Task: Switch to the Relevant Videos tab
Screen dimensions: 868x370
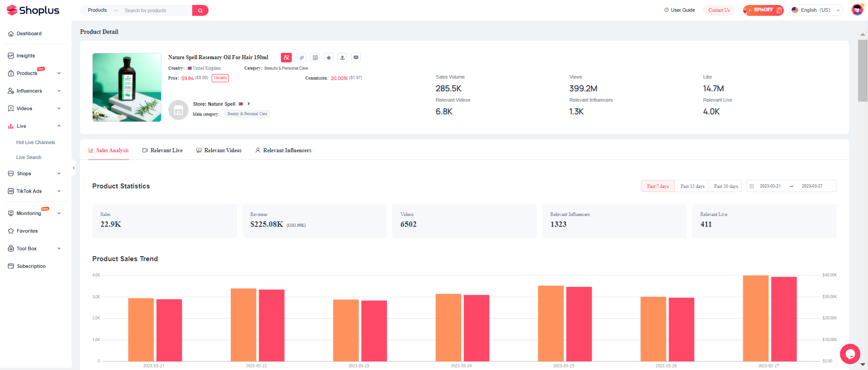Action: tap(219, 150)
